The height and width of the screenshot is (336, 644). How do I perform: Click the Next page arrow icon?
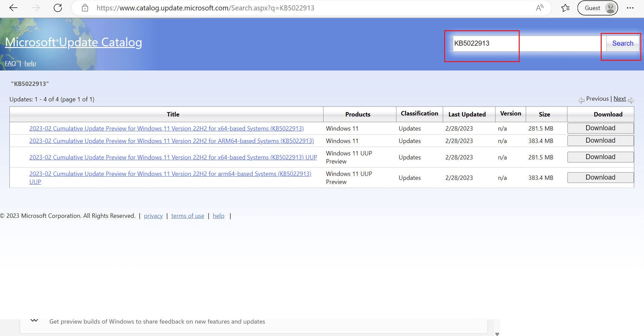[x=631, y=100]
